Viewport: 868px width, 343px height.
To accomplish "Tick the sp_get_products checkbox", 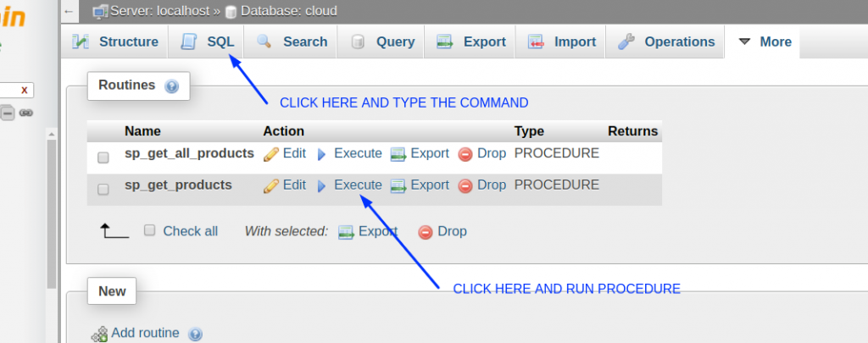I will point(103,190).
